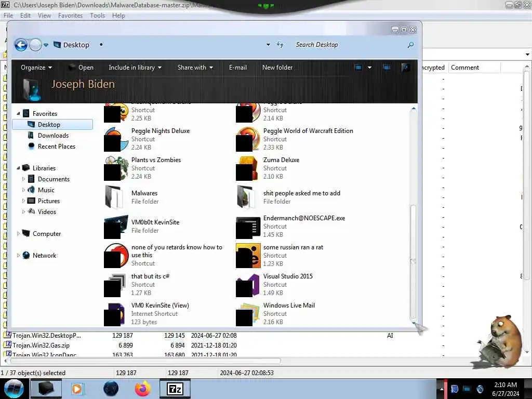Click the E-mail toolbar button
Screen dimensions: 532x399
[x=238, y=68]
